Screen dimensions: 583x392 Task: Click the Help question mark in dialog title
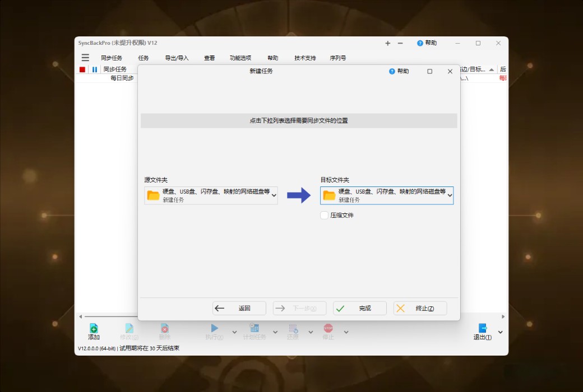(x=392, y=71)
